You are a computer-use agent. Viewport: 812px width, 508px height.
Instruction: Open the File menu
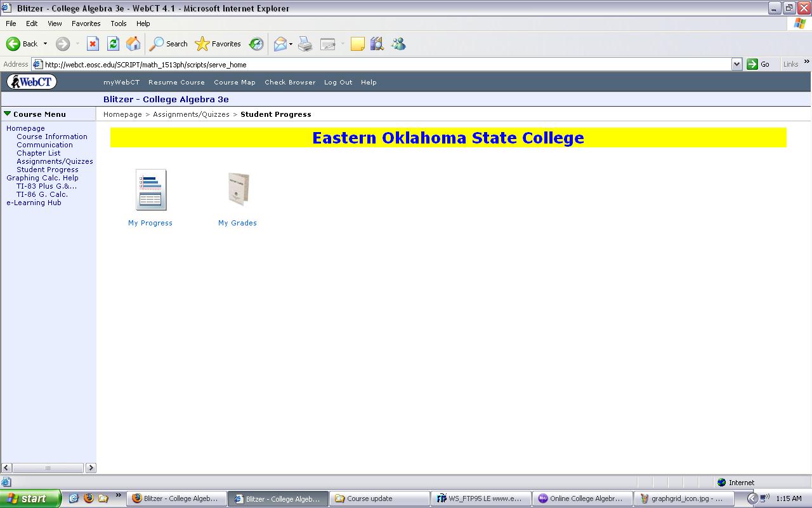click(x=11, y=23)
